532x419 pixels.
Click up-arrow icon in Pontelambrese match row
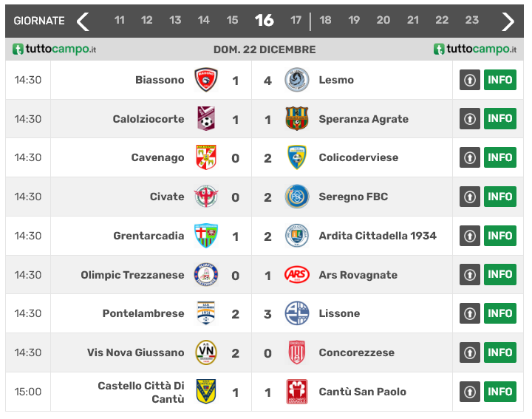[x=470, y=313]
